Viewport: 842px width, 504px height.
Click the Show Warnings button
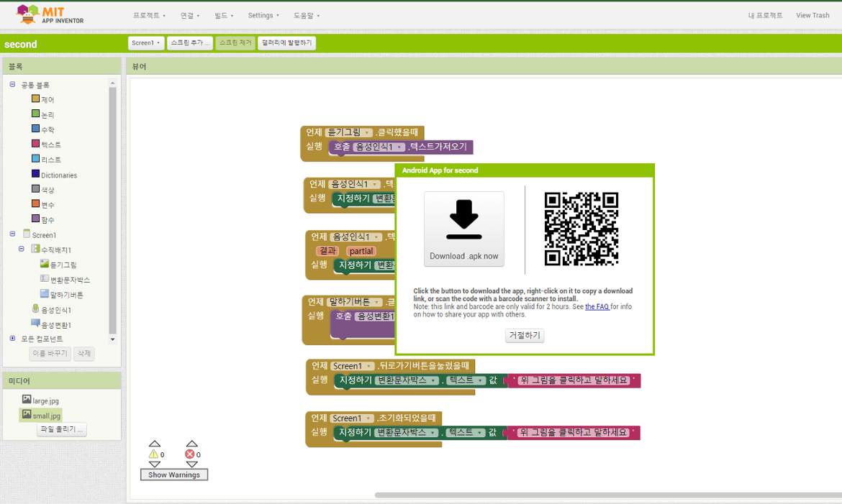pyautogui.click(x=173, y=475)
